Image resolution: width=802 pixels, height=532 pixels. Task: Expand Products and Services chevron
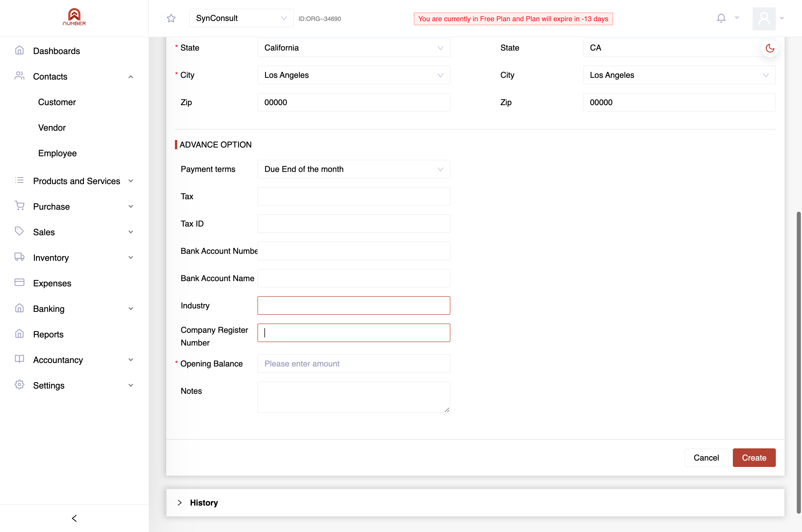[131, 181]
